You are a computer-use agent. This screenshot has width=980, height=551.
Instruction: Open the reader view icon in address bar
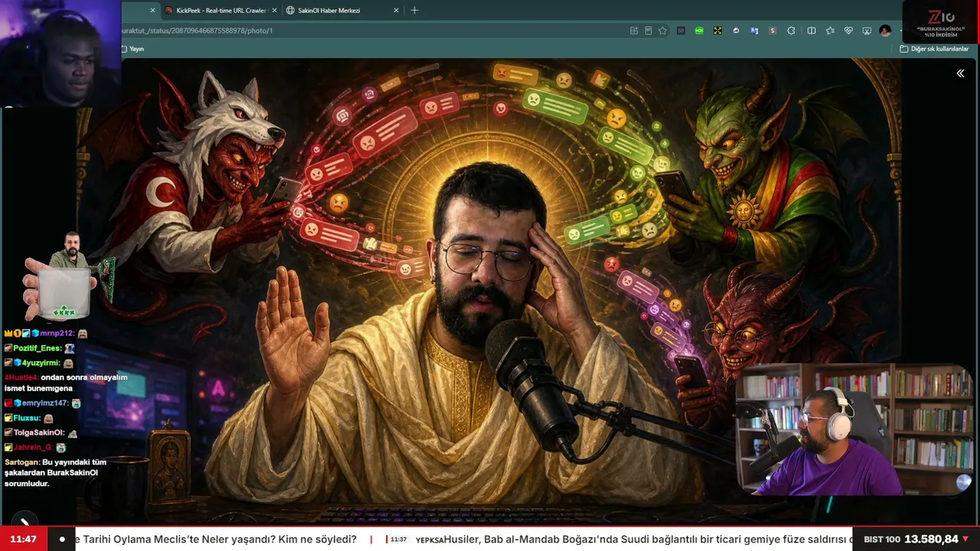(x=648, y=31)
